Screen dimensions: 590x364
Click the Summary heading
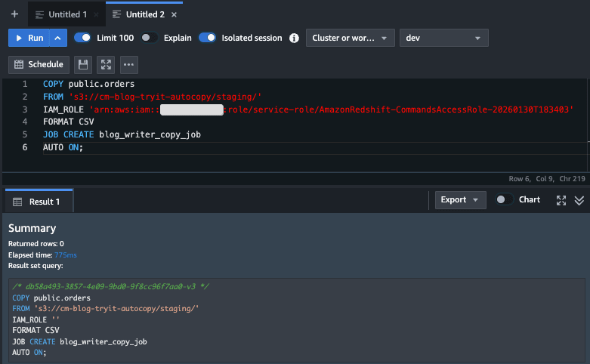pos(32,228)
